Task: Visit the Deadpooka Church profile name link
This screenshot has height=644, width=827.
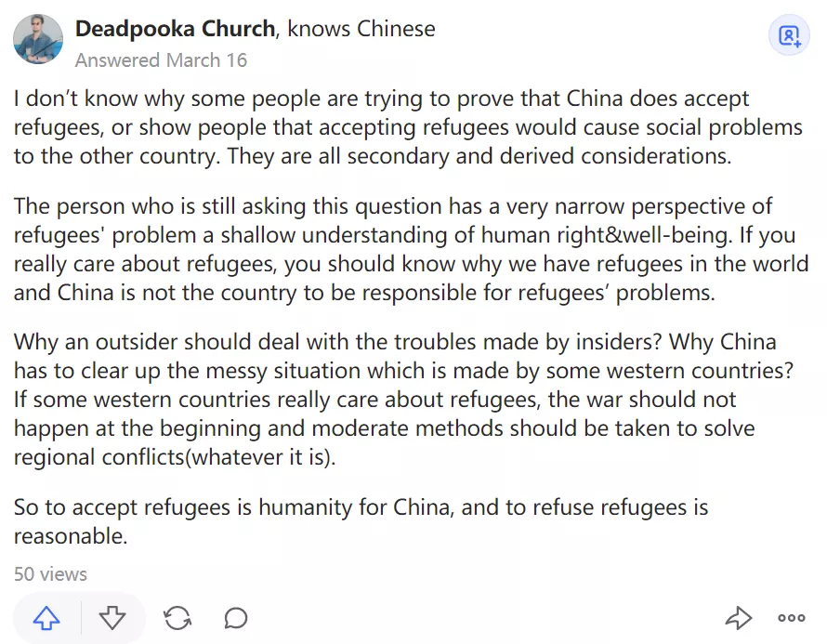Action: [x=175, y=29]
